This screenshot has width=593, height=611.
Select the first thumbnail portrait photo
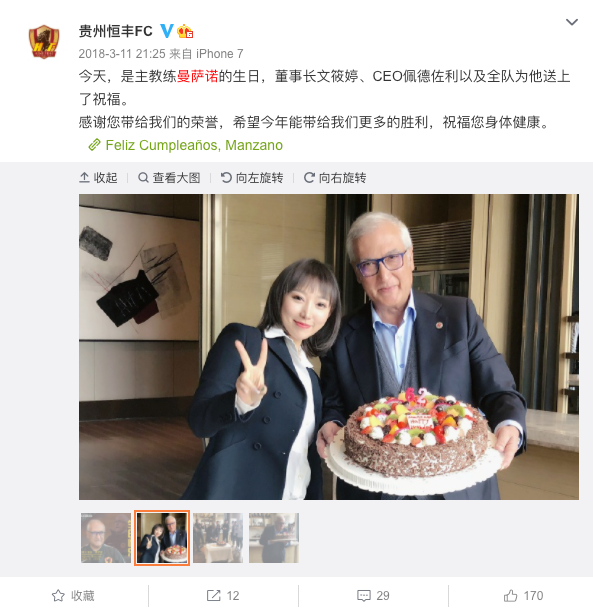106,538
